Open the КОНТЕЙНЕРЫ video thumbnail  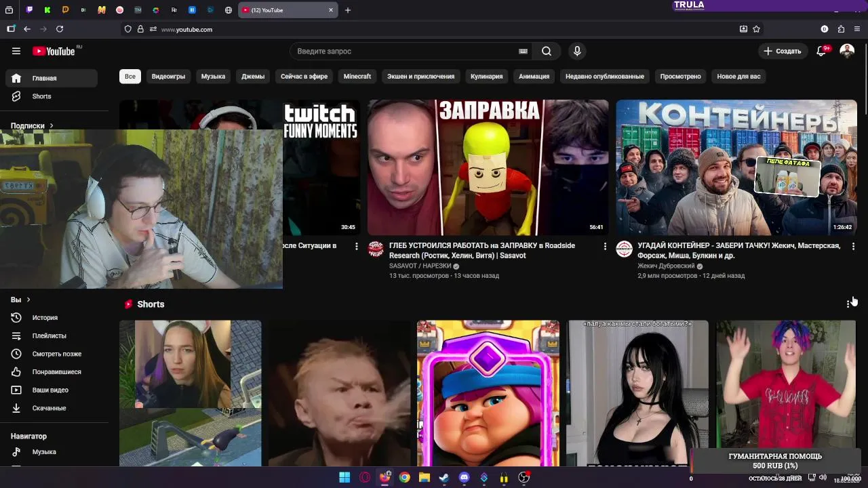(736, 167)
